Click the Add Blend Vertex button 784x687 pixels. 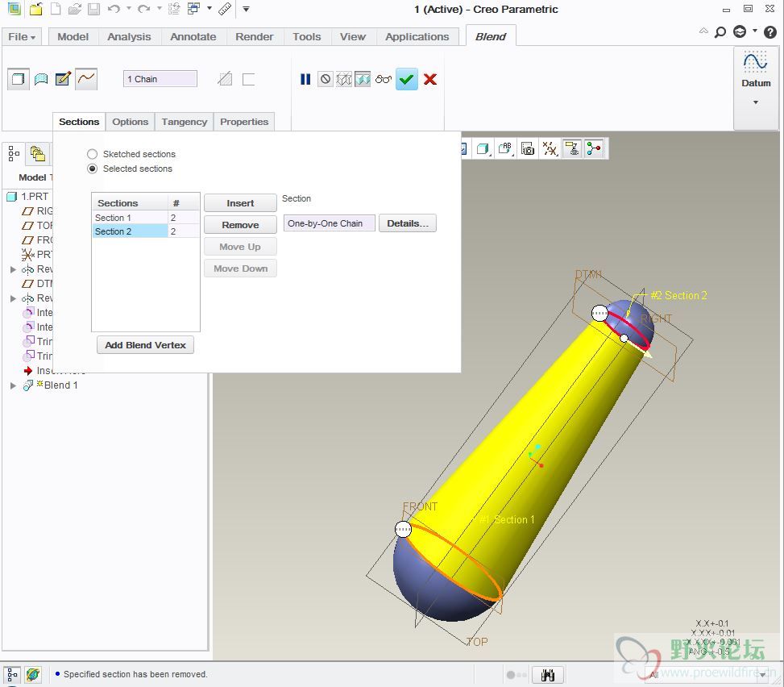click(x=145, y=345)
